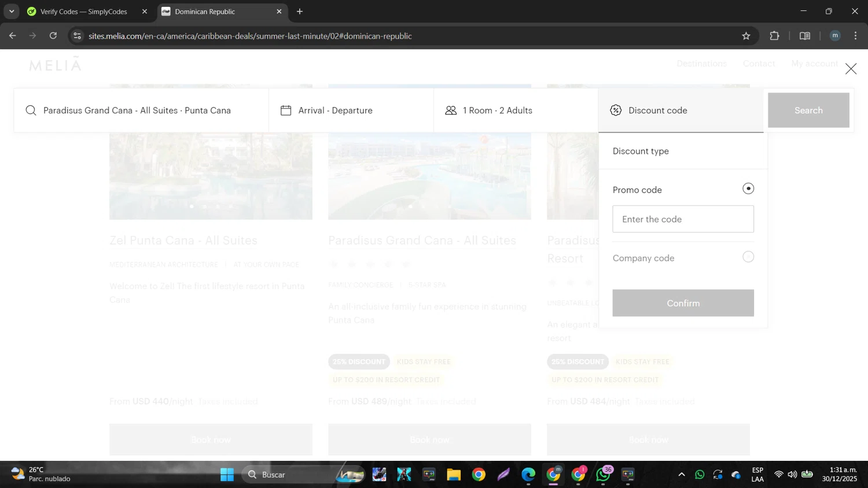Viewport: 868px width, 488px height.
Task: Click the WhatsApp icon in system tray
Action: pyautogui.click(x=700, y=475)
